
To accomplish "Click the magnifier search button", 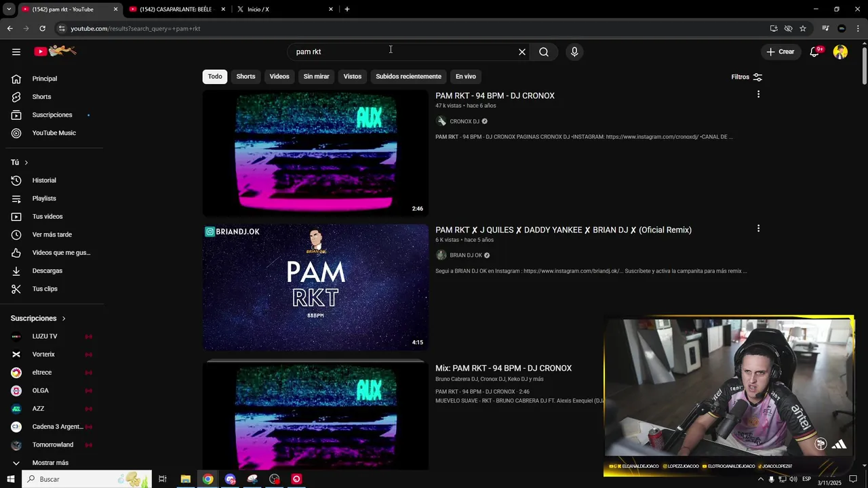I will [x=544, y=52].
